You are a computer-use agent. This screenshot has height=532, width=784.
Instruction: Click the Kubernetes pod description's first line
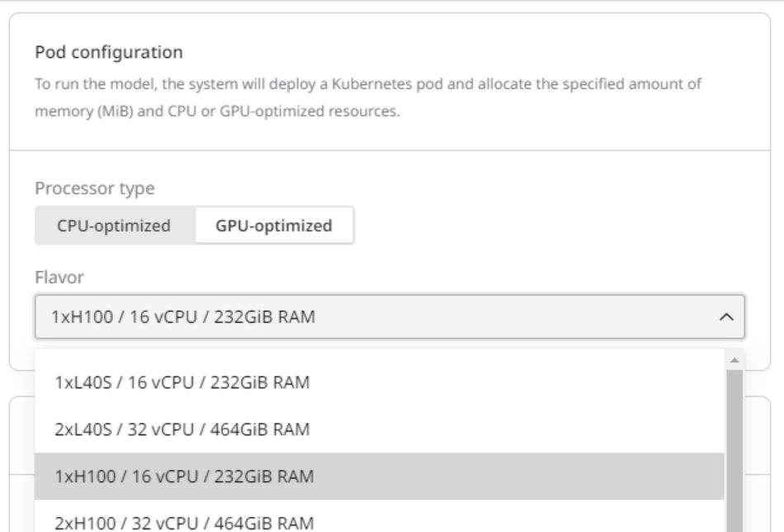pyautogui.click(x=370, y=84)
